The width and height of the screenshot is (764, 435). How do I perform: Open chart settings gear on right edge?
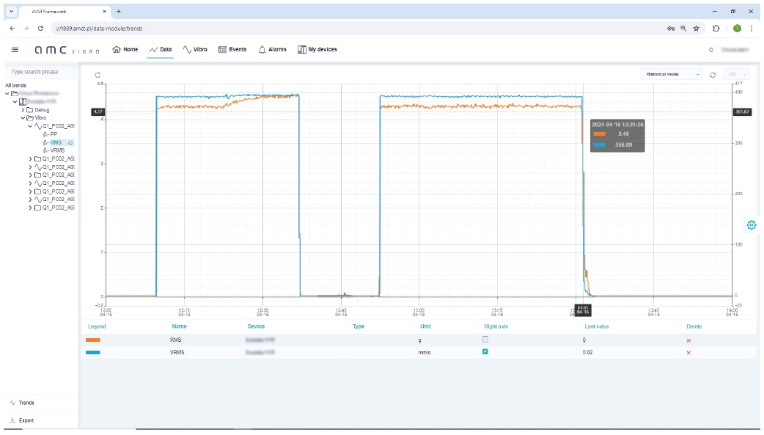click(x=751, y=224)
